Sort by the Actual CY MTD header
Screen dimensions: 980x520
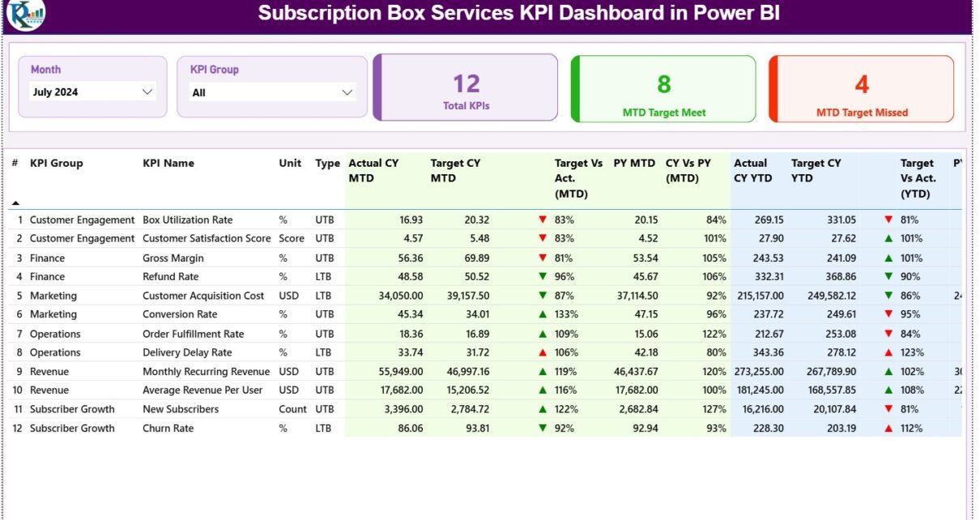pos(373,170)
